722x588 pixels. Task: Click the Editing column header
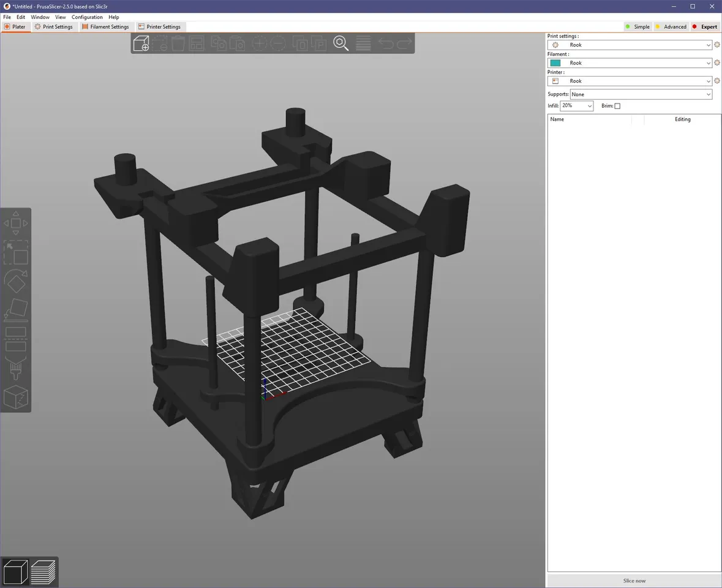tap(682, 119)
